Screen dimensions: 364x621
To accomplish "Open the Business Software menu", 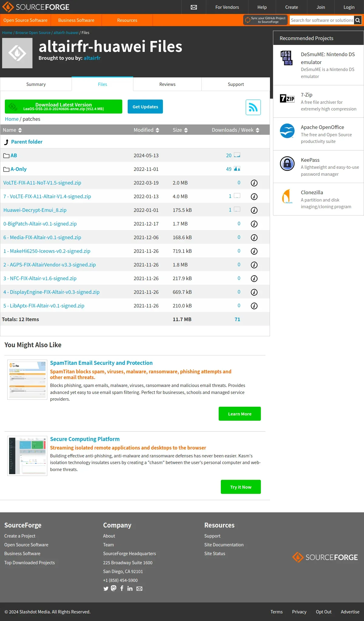I will (76, 20).
